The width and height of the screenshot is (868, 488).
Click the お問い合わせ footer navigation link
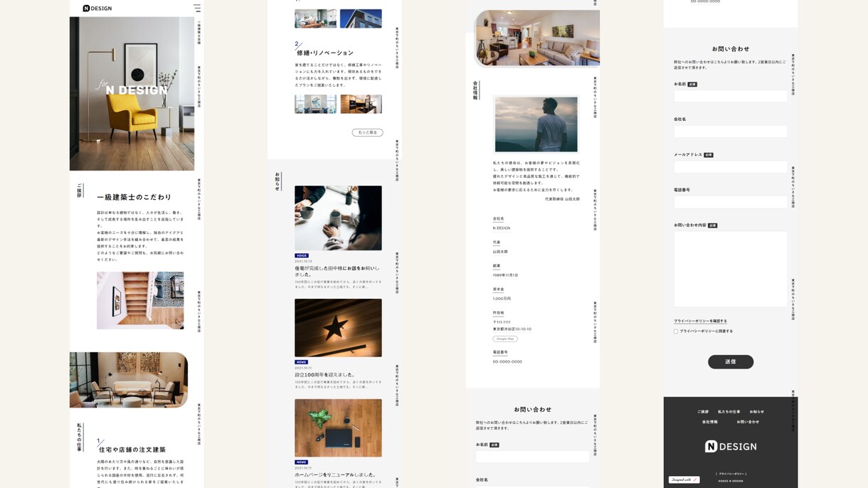point(748,422)
